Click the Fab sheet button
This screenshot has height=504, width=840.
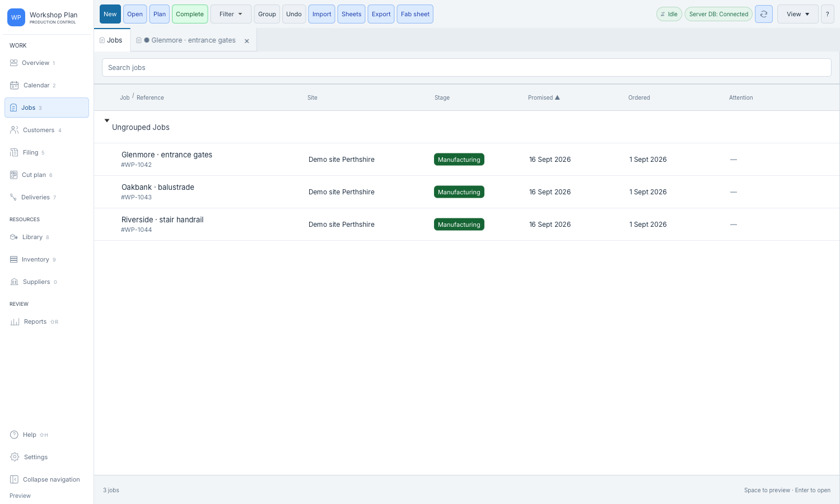pyautogui.click(x=416, y=14)
